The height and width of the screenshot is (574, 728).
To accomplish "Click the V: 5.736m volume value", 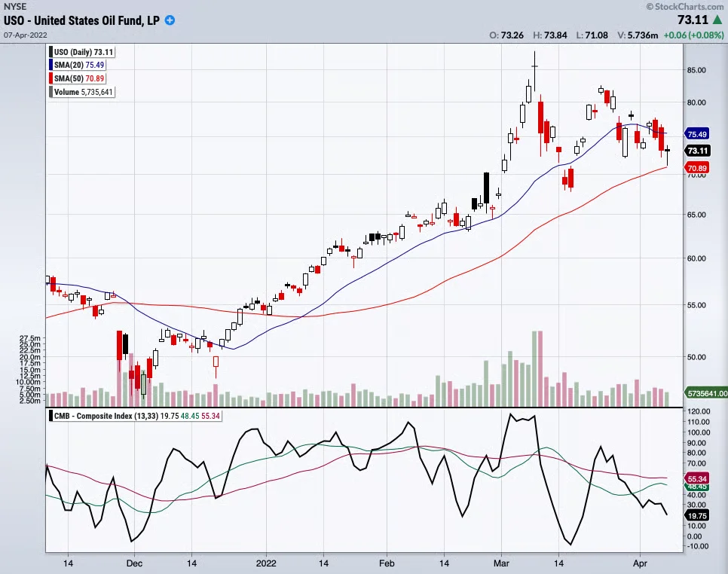I will tap(638, 35).
